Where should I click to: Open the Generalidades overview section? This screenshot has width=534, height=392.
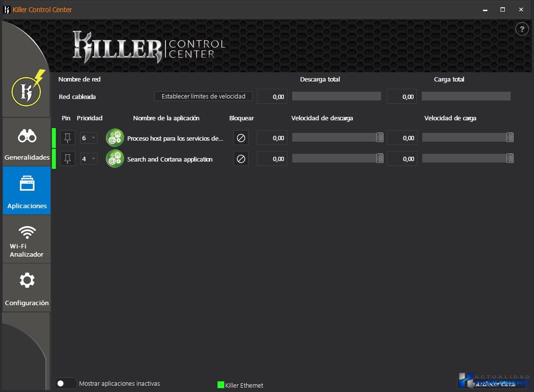click(27, 142)
